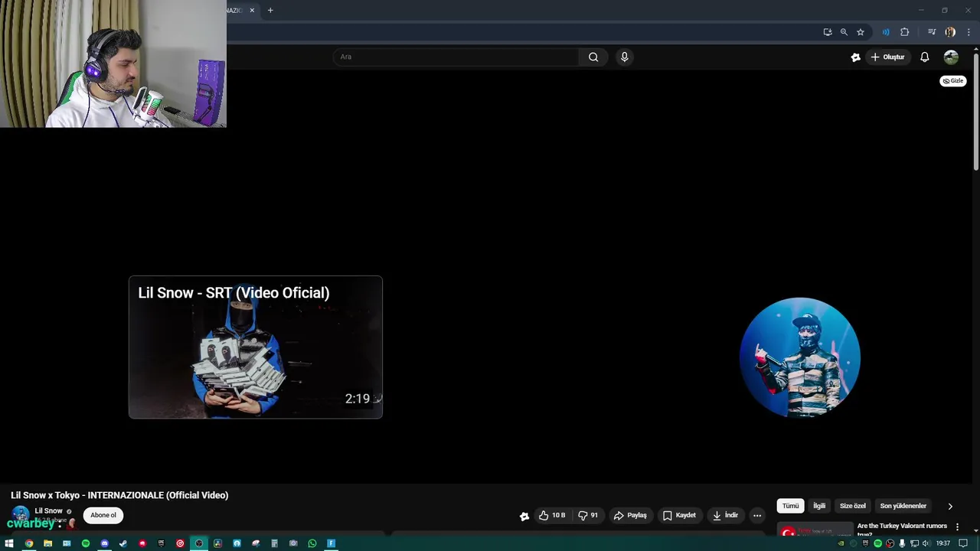The height and width of the screenshot is (551, 980).
Task: Open Chrome media controls icon
Action: [x=932, y=32]
